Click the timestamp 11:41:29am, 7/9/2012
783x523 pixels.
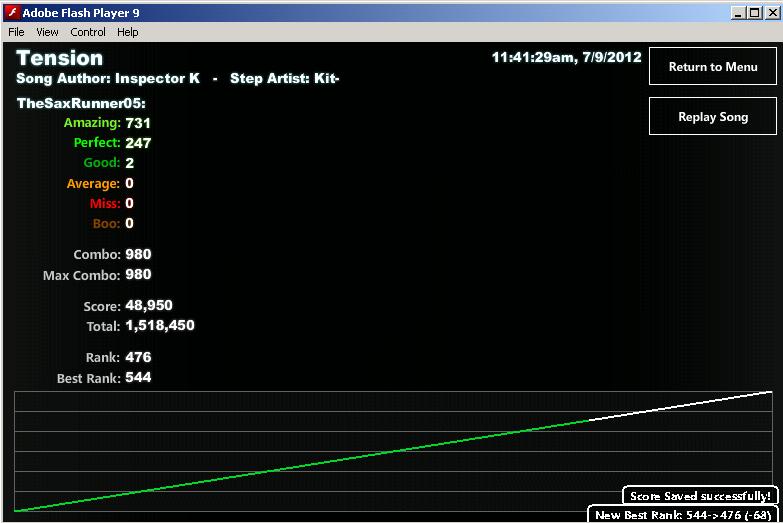(x=566, y=57)
